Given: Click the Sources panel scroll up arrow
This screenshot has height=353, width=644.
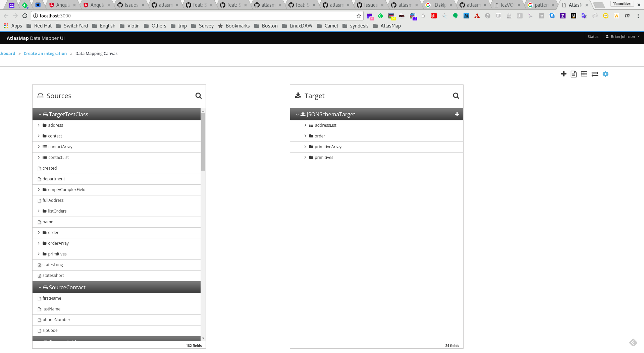Looking at the screenshot, I should coord(203,111).
